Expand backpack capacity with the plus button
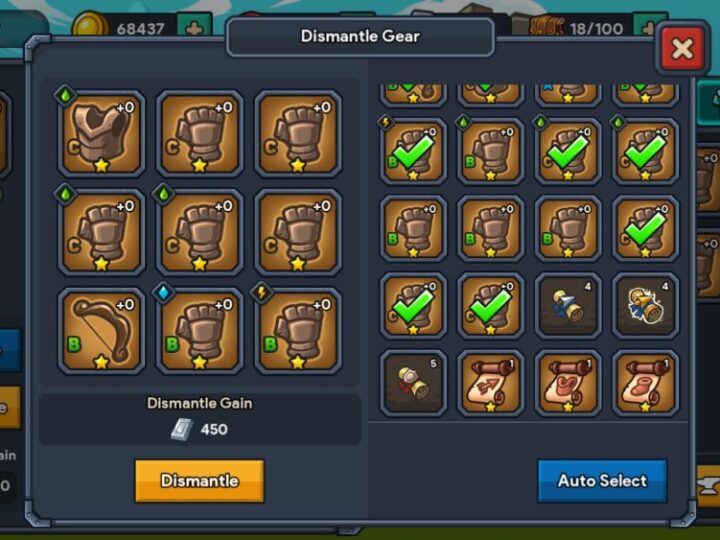 (648, 28)
